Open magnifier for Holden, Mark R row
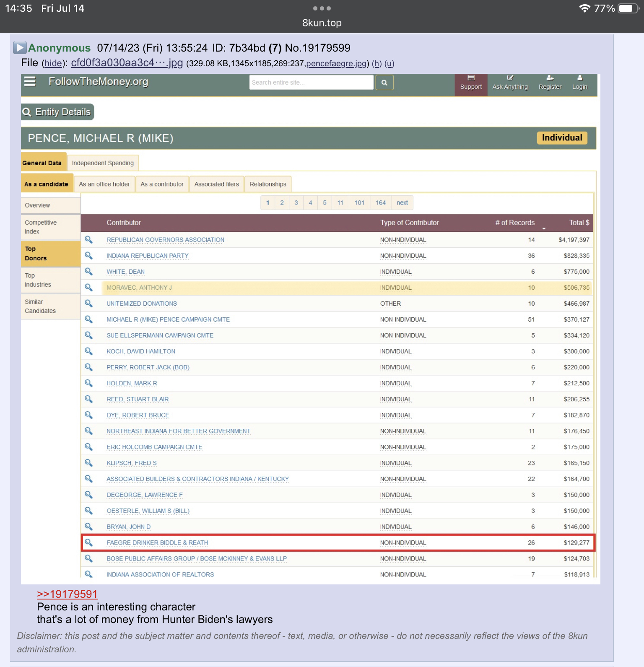This screenshot has width=644, height=667. coord(88,383)
